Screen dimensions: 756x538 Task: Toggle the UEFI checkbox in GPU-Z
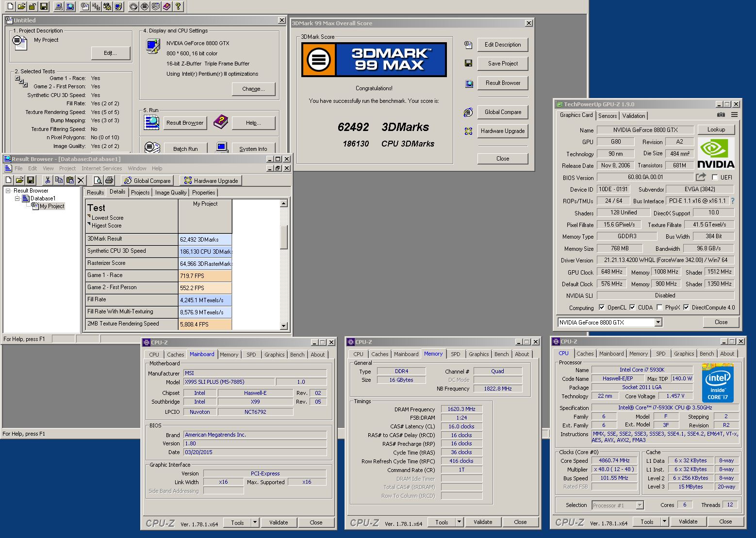715,178
